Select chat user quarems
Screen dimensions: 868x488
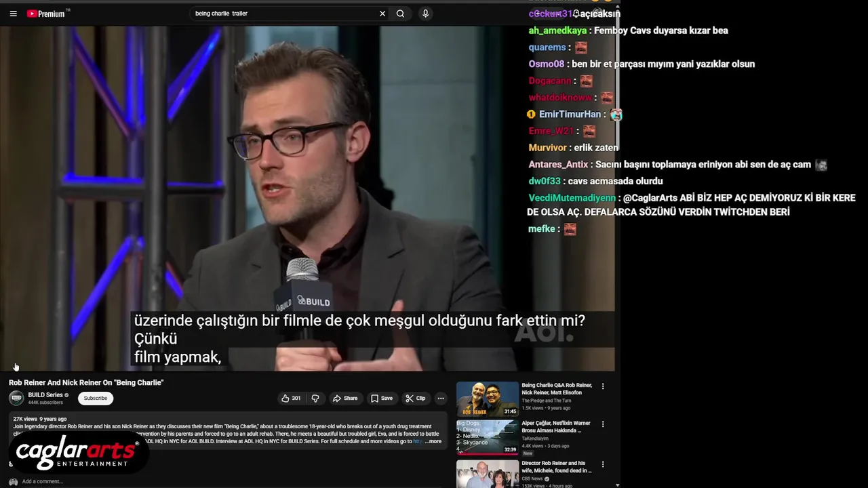pyautogui.click(x=547, y=47)
